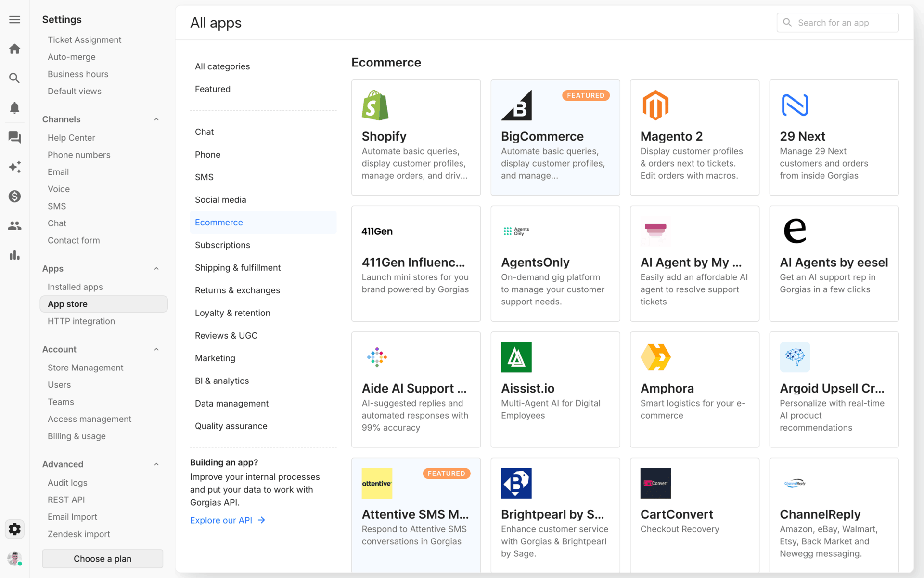This screenshot has height=578, width=924.
Task: Open the hamburger menu icon
Action: 14,19
